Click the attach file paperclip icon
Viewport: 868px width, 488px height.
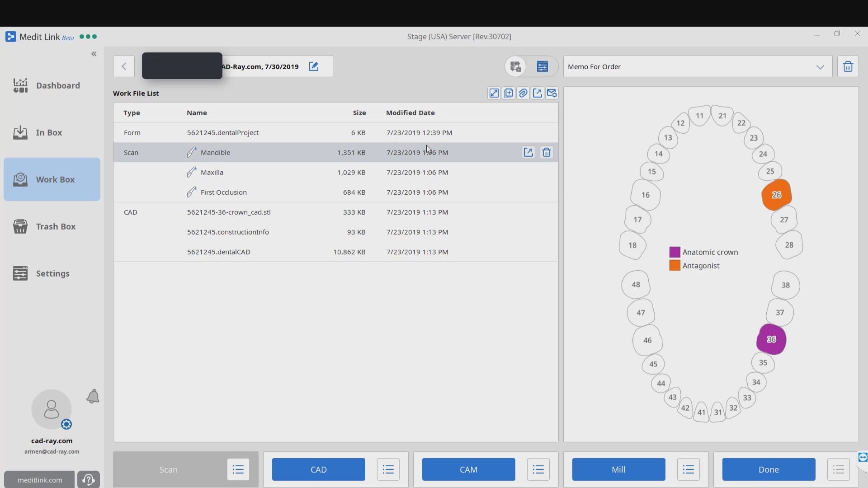(x=523, y=93)
